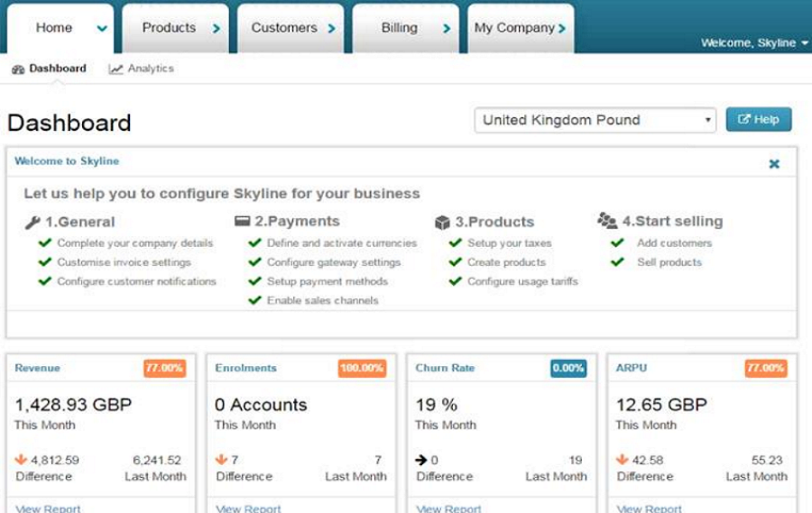Click checkmark next to Complete your company details
The width and height of the screenshot is (812, 513).
[45, 243]
